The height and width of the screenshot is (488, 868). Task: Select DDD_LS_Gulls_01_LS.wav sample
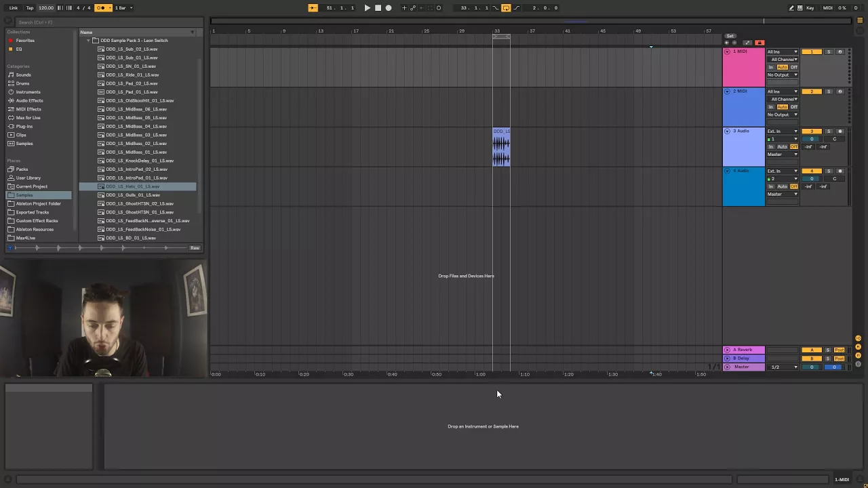point(133,195)
